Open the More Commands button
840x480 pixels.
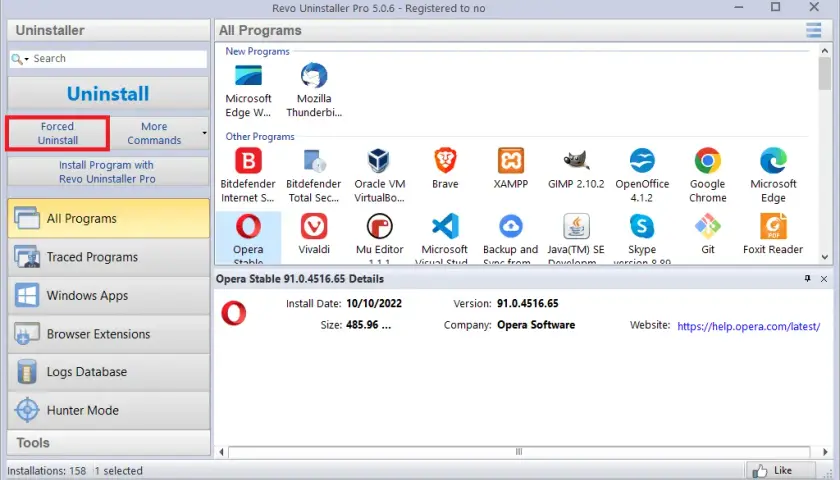coord(154,133)
